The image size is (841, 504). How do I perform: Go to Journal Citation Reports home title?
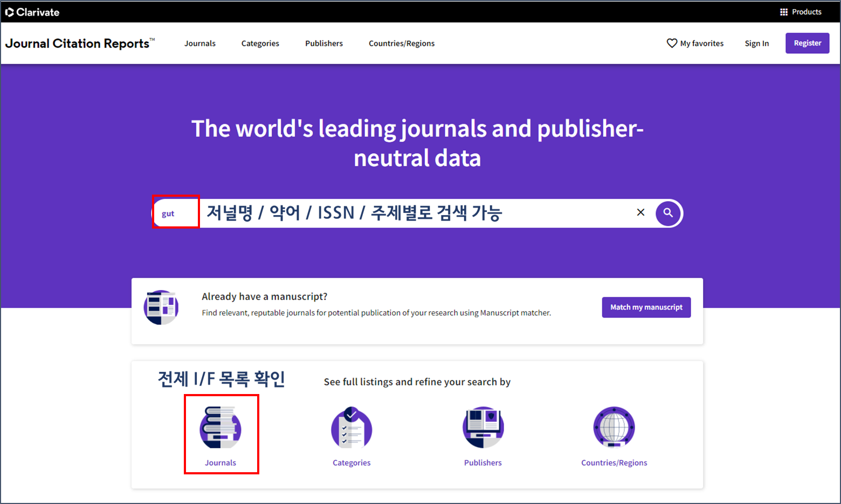pyautogui.click(x=80, y=43)
